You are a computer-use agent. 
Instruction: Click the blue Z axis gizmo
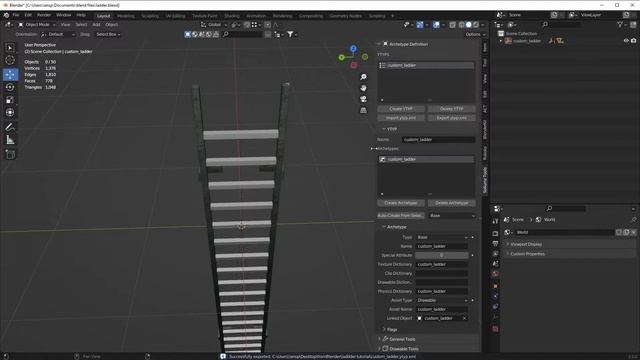(353, 49)
